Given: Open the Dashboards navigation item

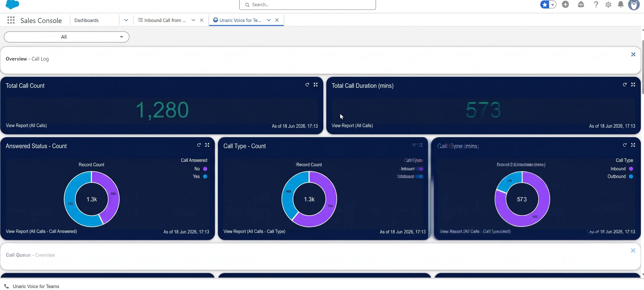Looking at the screenshot, I should (86, 20).
